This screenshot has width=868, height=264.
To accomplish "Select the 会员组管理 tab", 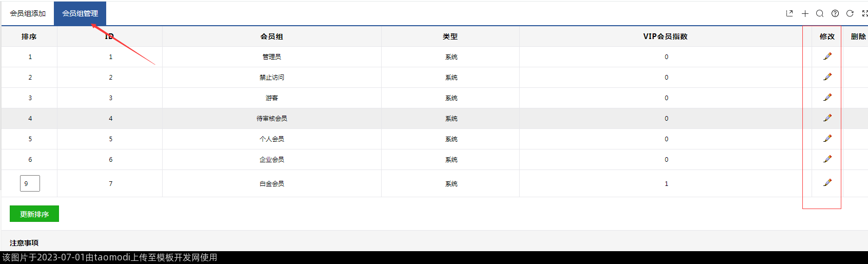I will coord(80,13).
